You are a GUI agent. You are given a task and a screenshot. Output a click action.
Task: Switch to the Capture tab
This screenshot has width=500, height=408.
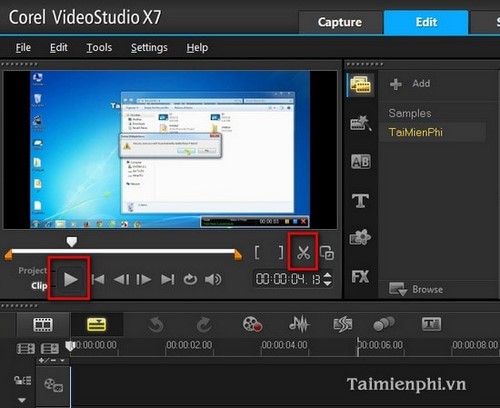pyautogui.click(x=340, y=22)
